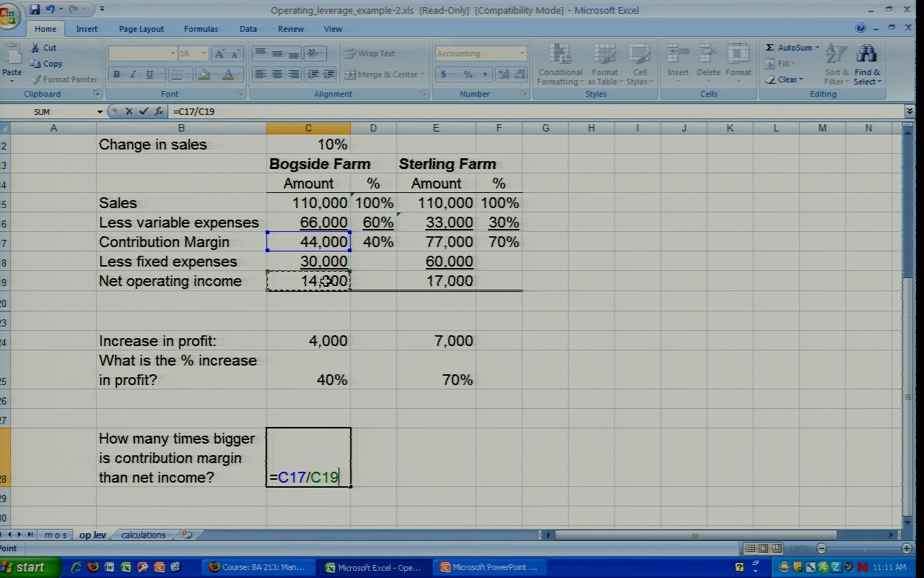Expand the Name Box dropdown showing SUM

100,112
